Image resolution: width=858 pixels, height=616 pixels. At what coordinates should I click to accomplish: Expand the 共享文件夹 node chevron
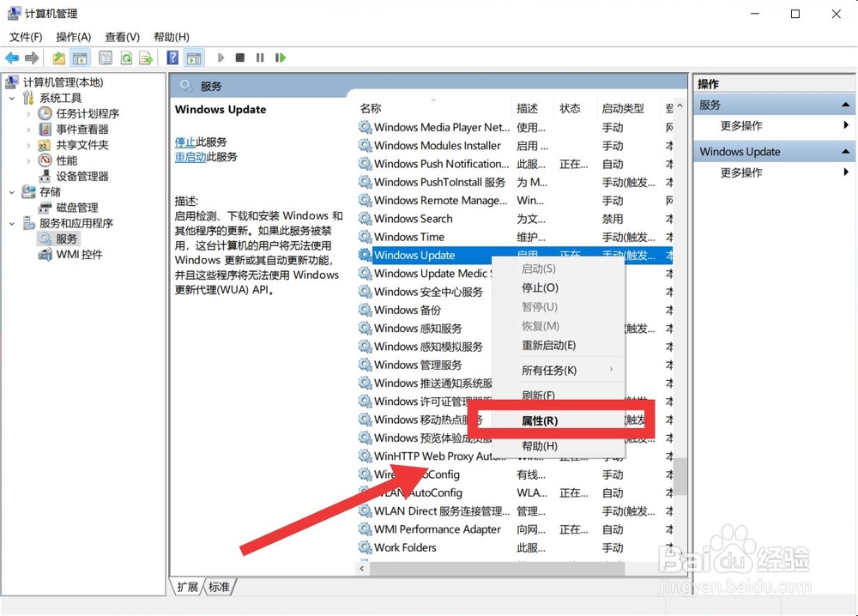point(28,146)
